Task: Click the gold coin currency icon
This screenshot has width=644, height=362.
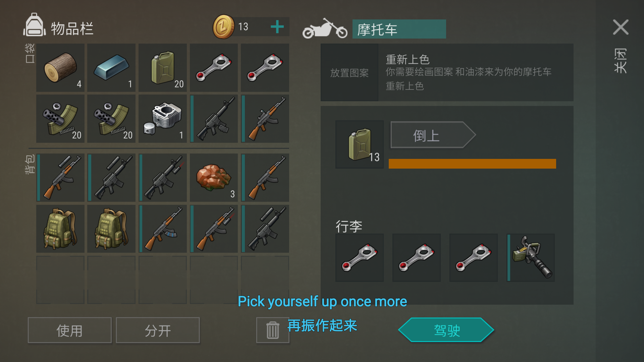Action: point(223,26)
